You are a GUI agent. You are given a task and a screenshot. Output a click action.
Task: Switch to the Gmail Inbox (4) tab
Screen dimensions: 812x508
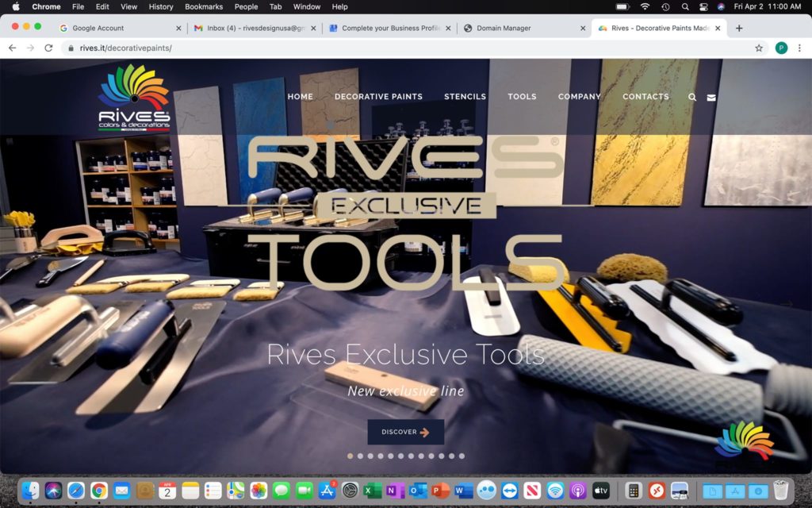click(x=255, y=28)
